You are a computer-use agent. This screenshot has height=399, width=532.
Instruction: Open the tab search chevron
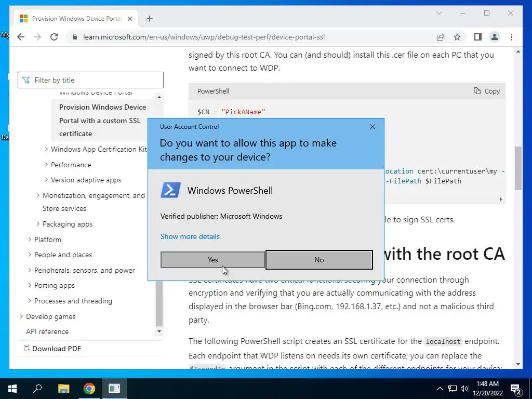pos(438,13)
